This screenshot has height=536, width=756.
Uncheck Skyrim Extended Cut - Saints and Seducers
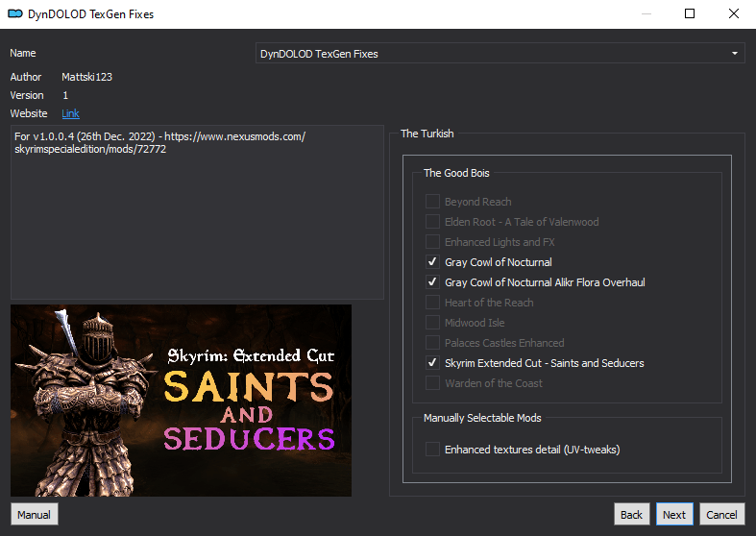pyautogui.click(x=432, y=363)
